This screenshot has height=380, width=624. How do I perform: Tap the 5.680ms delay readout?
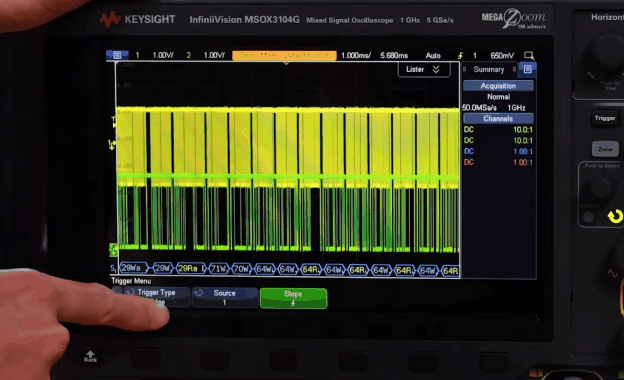click(394, 55)
